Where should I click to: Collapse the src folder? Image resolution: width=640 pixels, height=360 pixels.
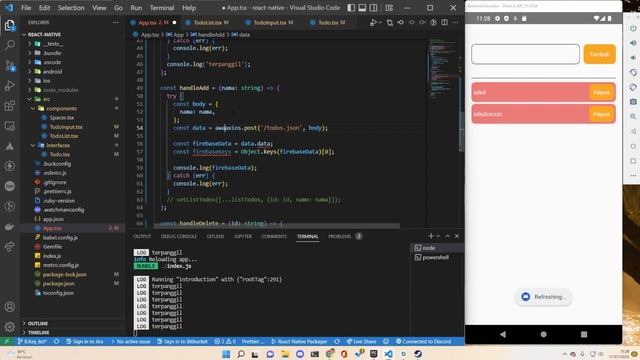(29, 99)
